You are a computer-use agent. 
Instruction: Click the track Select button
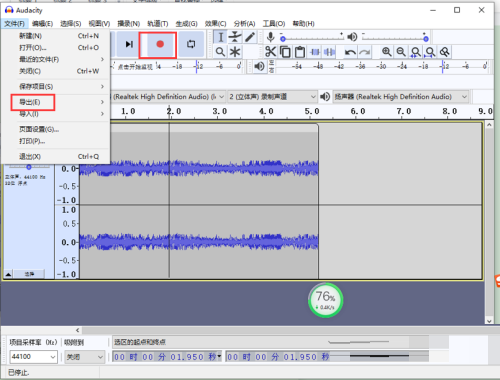[x=29, y=274]
